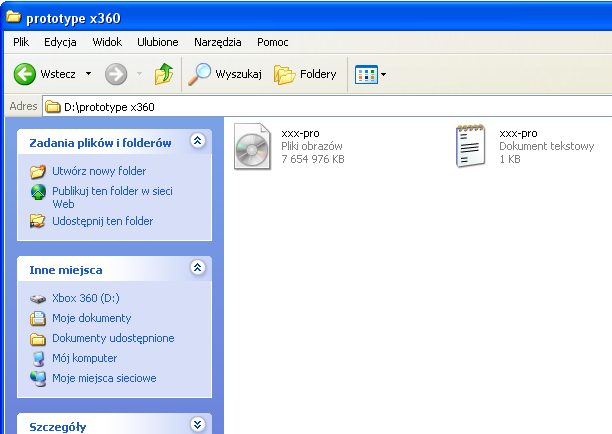This screenshot has width=612, height=434.
Task: Select the xxx-pro disc image file
Action: (253, 146)
